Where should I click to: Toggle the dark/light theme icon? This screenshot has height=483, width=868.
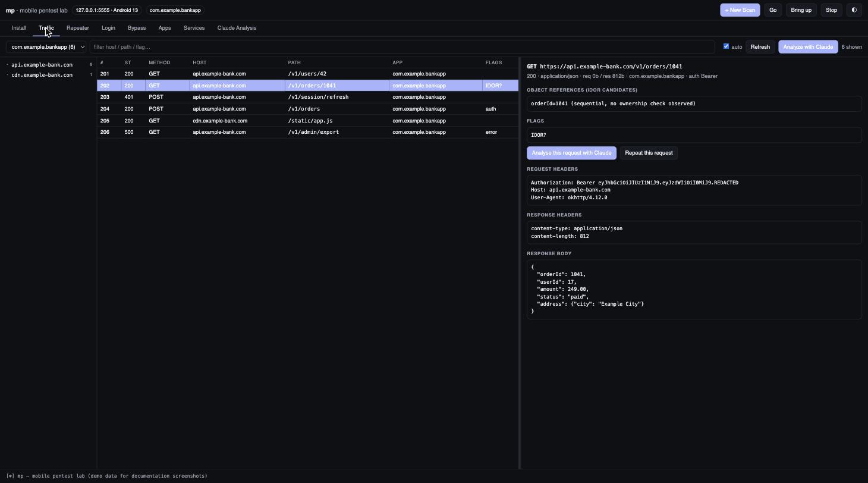pos(854,10)
